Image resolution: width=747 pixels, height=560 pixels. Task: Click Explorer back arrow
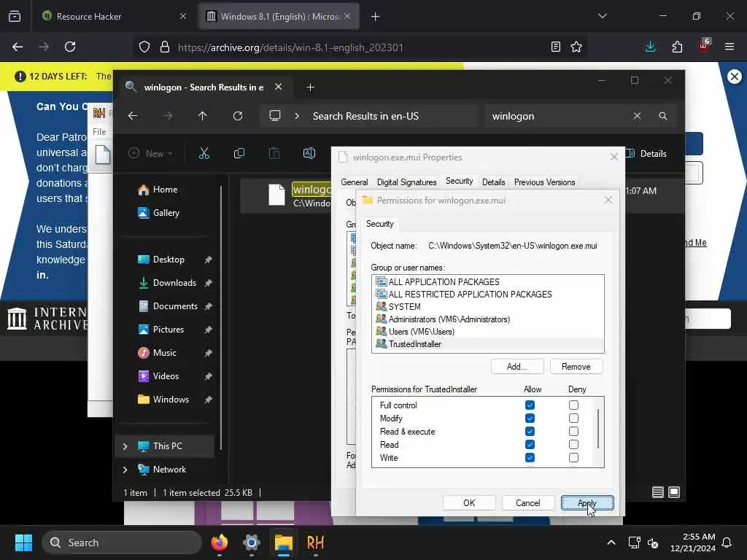(133, 116)
